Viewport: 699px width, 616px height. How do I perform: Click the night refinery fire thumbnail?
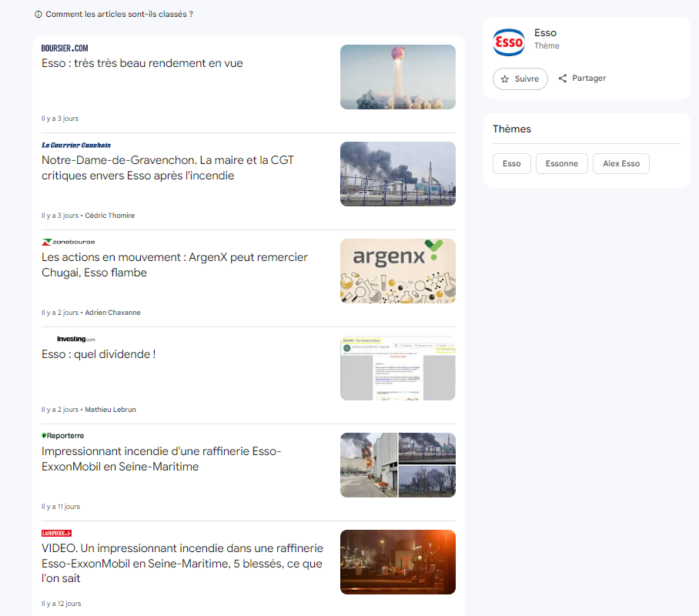tap(398, 562)
